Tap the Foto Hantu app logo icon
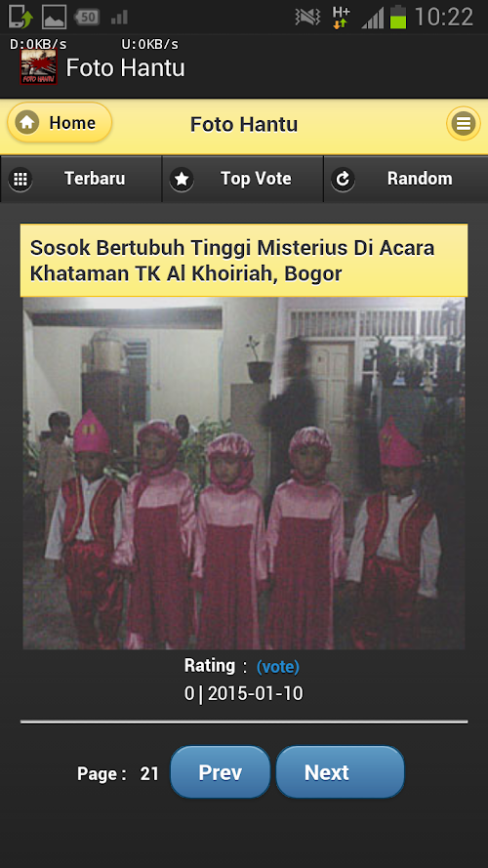This screenshot has width=488, height=868. click(x=39, y=67)
